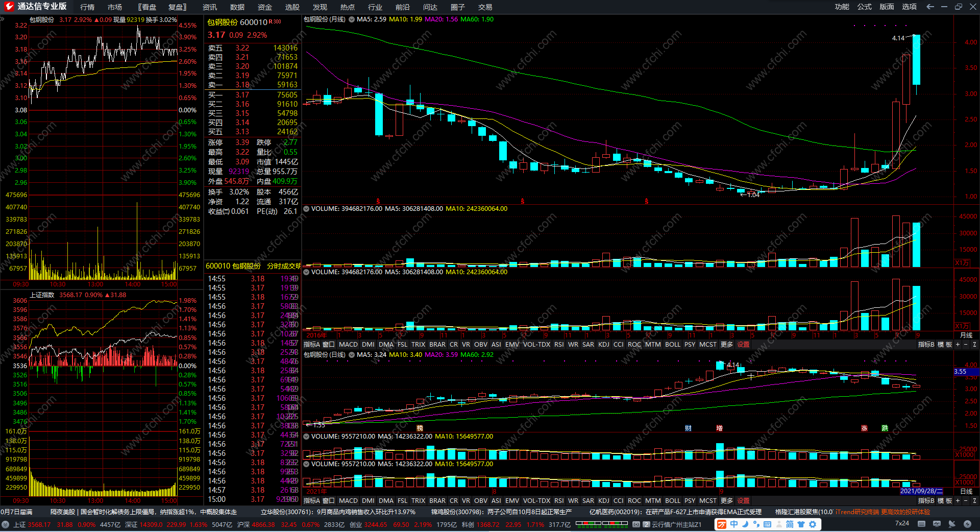Click the 涨 marker on the daily chart
This screenshot has height=532, width=980.
(x=864, y=428)
